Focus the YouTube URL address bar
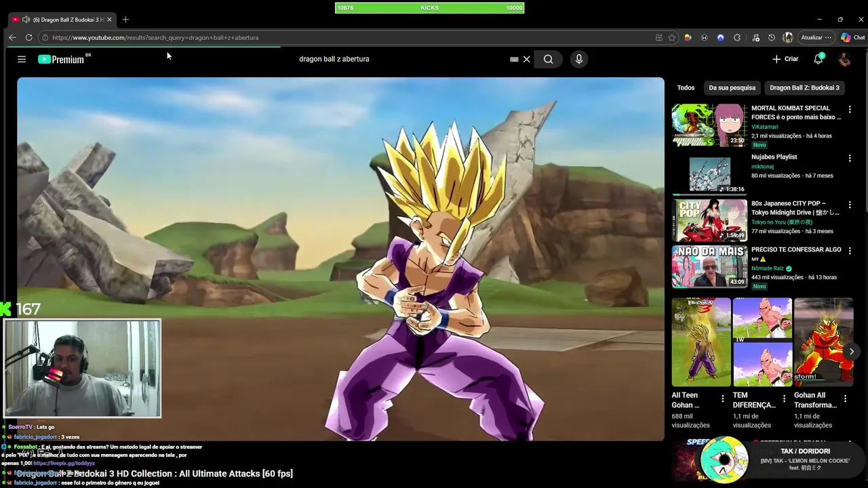868x488 pixels. tap(346, 37)
